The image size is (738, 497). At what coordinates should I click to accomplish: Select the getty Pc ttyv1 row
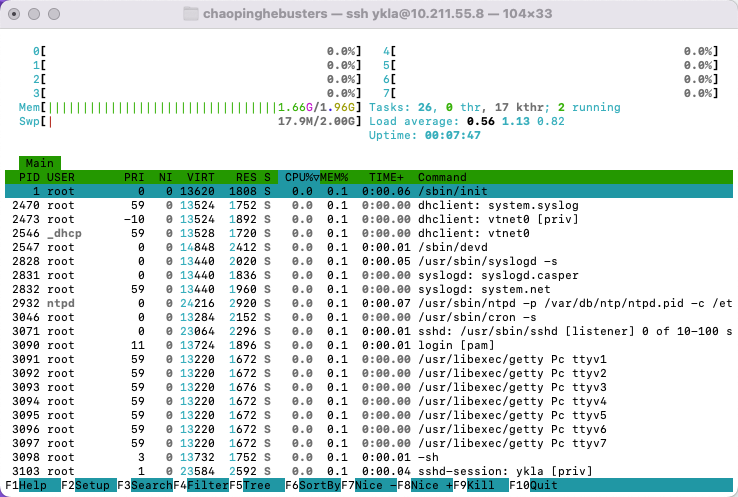pos(369,359)
